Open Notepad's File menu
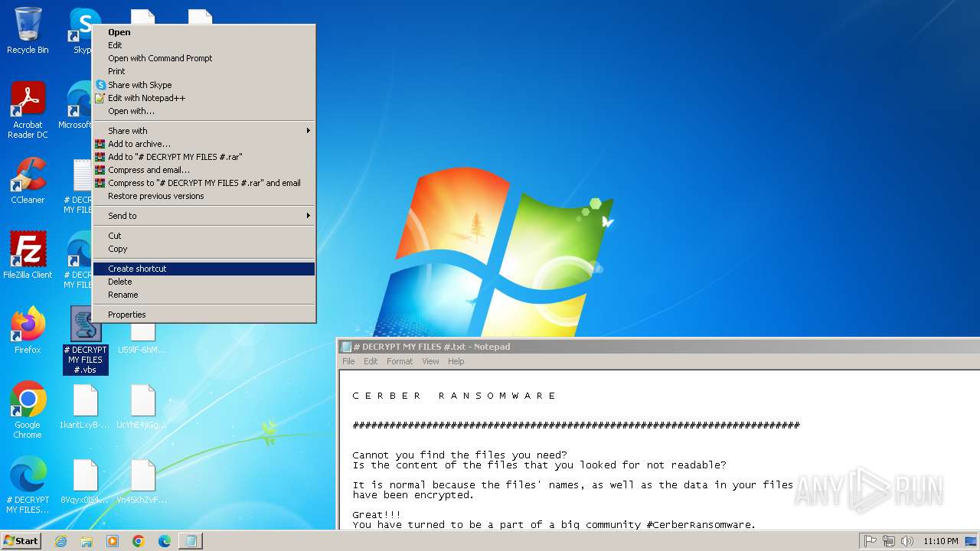980x551 pixels. point(348,361)
